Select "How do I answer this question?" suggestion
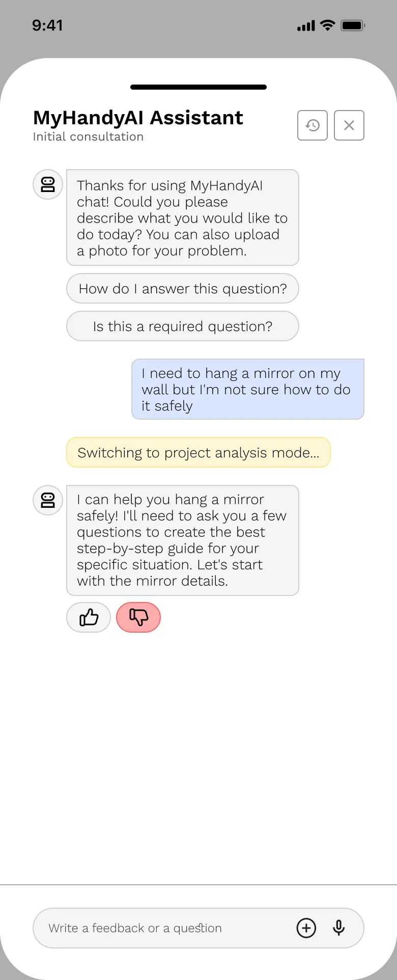Screen dimensions: 397x980 coord(183,289)
